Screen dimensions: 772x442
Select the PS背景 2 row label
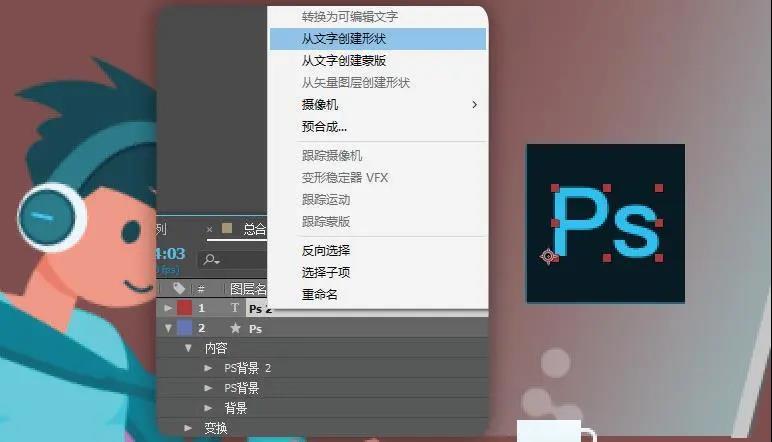(248, 368)
